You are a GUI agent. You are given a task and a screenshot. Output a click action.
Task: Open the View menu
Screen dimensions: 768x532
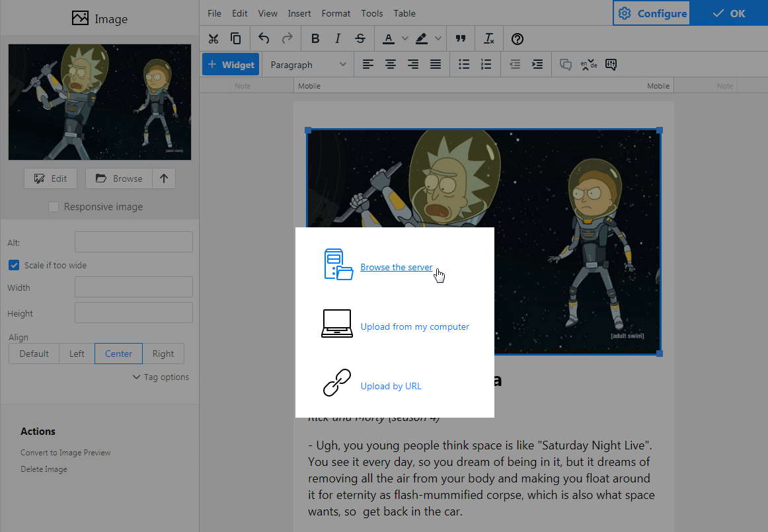[268, 13]
